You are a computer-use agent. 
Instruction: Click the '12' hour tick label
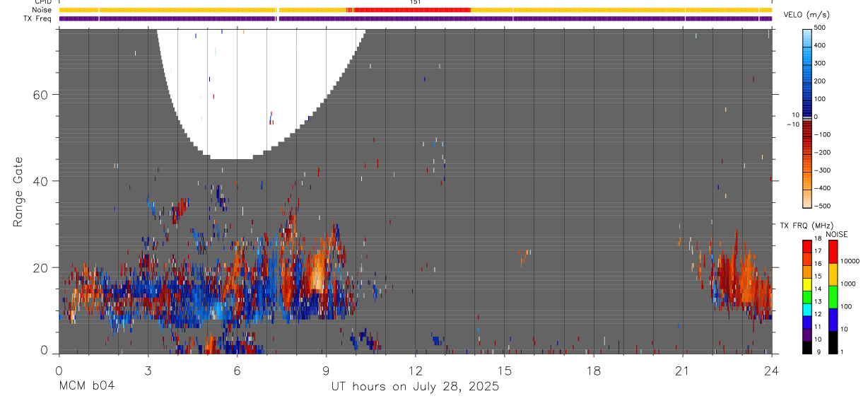click(416, 371)
